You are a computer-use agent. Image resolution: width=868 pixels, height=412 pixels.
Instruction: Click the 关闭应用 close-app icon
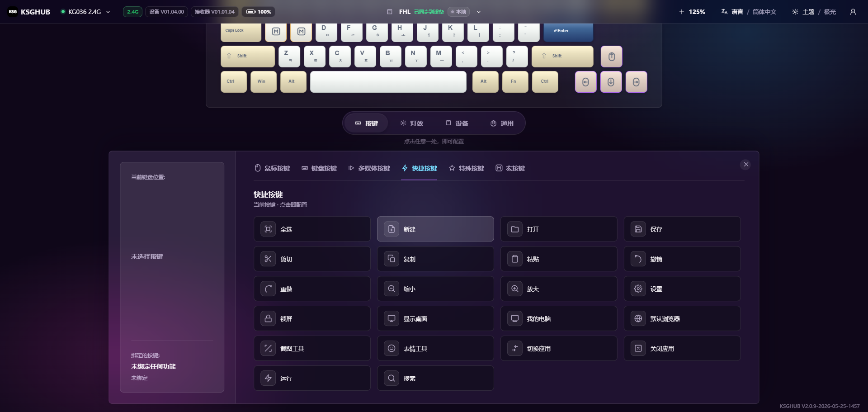point(638,348)
